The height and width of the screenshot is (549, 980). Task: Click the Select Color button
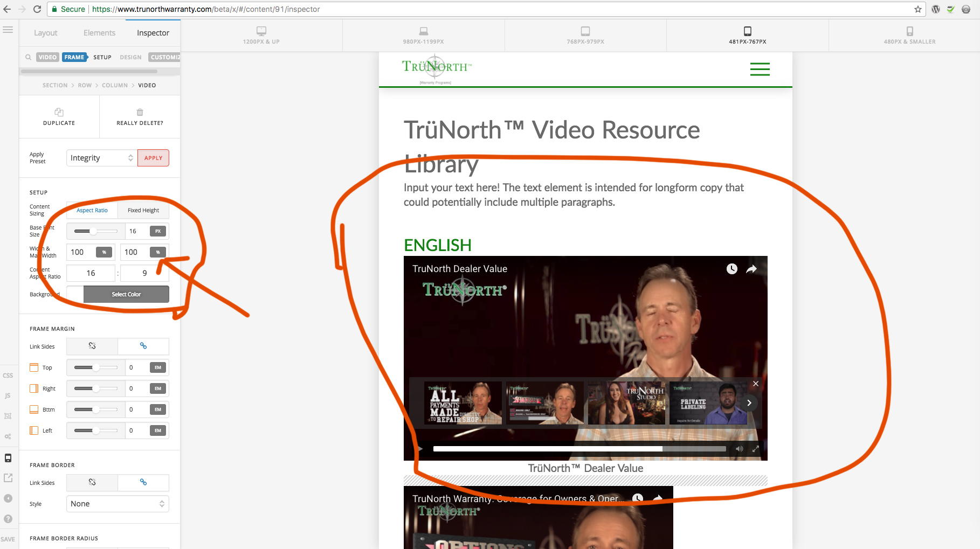[x=126, y=294]
